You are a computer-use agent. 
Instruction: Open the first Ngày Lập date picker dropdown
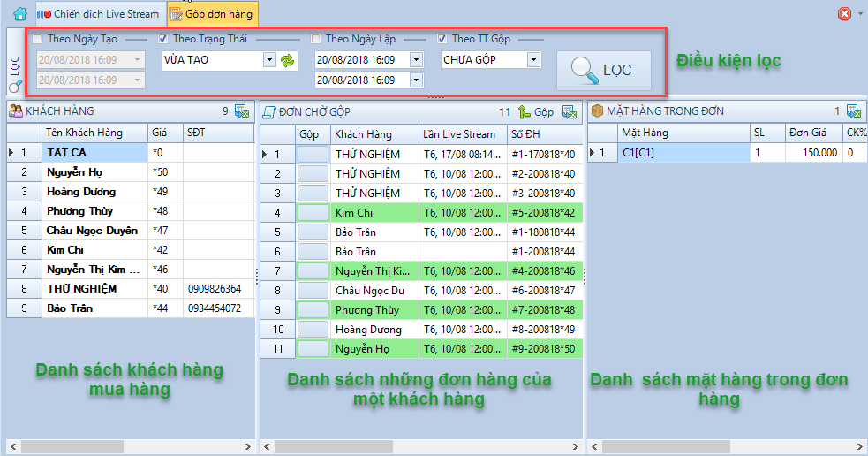point(415,60)
